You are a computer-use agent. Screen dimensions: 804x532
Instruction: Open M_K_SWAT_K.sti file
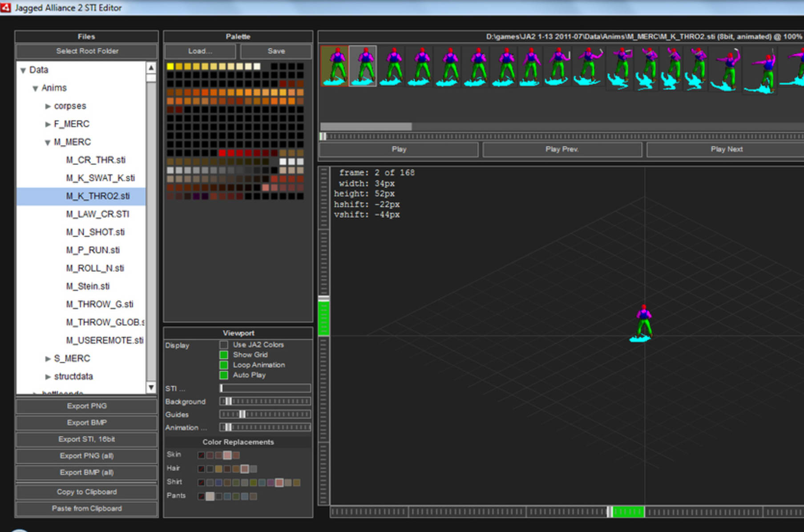100,178
